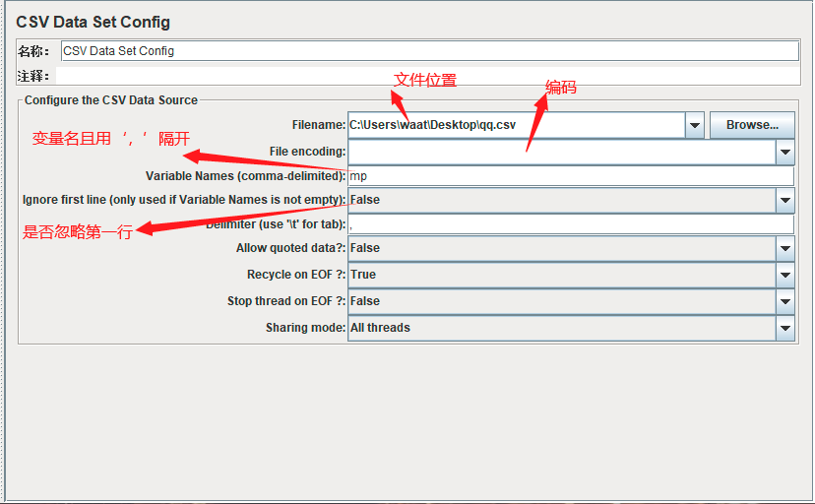This screenshot has height=504, width=815.
Task: Click the 'False' value for Allow quoted data
Action: pos(365,248)
